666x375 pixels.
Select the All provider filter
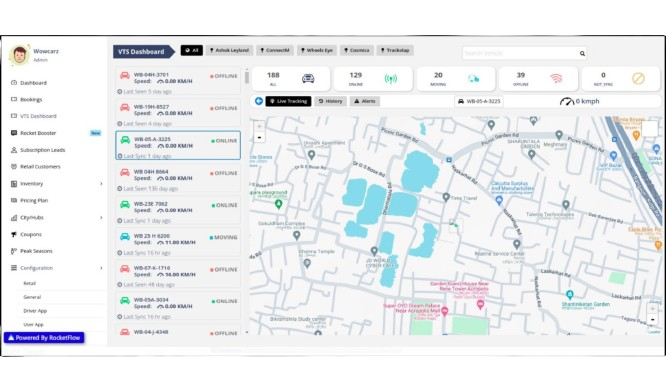(192, 50)
